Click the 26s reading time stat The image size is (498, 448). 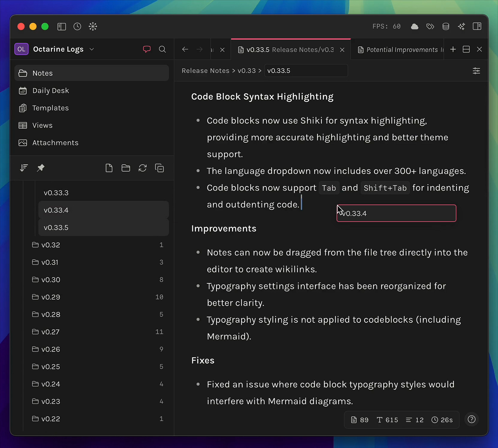click(x=442, y=420)
